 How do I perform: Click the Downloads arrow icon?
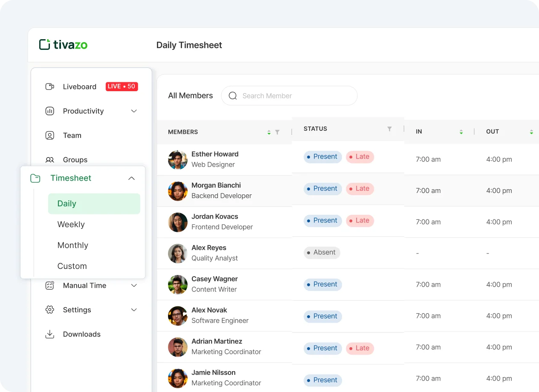click(49, 334)
